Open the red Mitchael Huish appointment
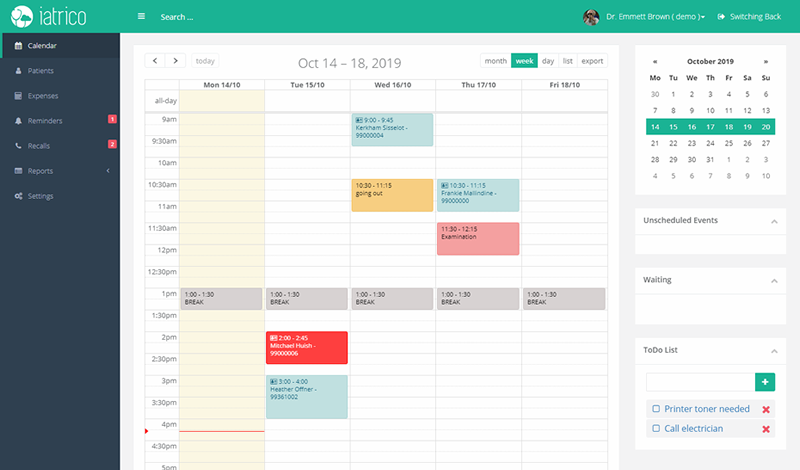The image size is (800, 470). [x=307, y=348]
